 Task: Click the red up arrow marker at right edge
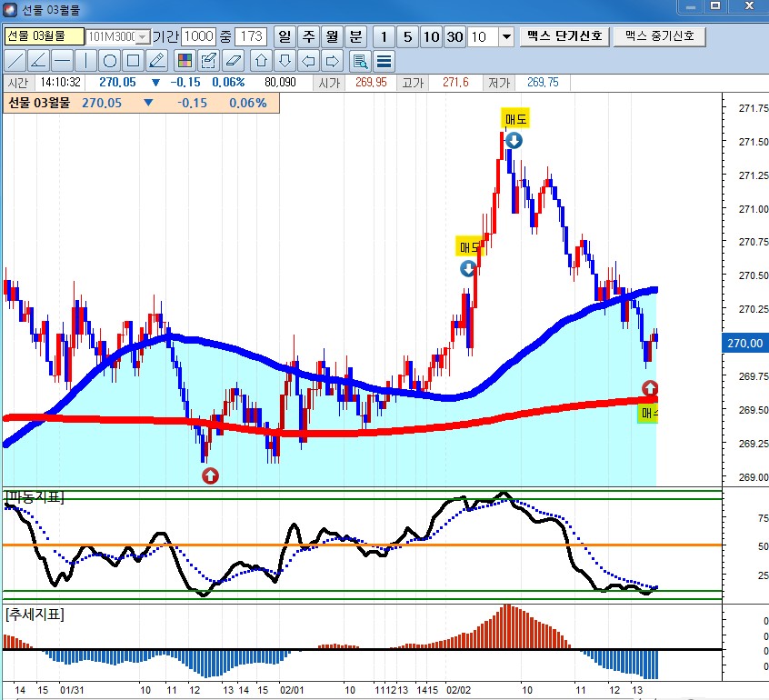pyautogui.click(x=650, y=388)
